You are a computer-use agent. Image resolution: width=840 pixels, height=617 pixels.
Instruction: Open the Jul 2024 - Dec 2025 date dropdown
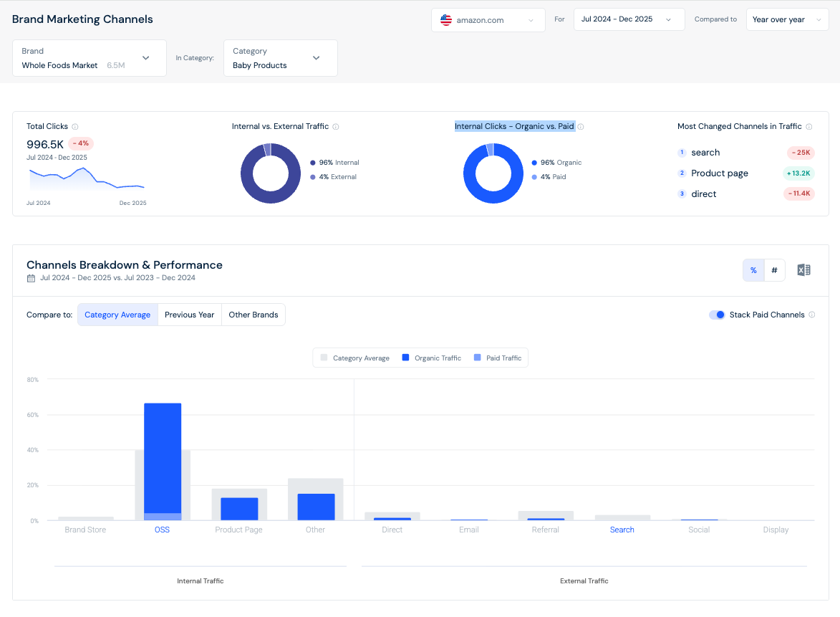[629, 19]
